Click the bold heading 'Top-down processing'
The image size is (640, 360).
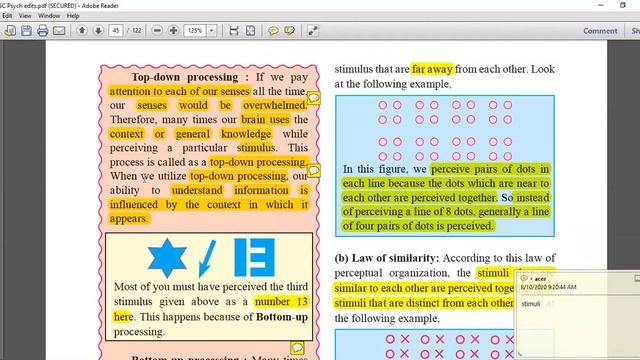coord(185,77)
